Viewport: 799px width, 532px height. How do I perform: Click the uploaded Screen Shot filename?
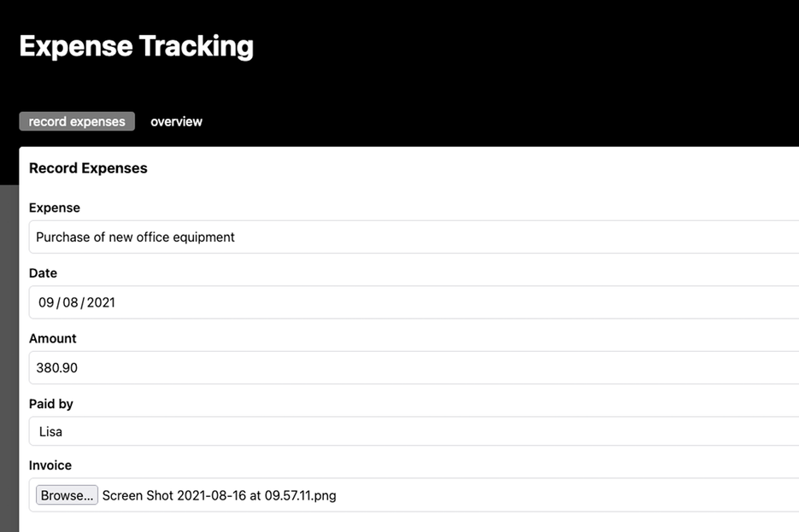219,495
